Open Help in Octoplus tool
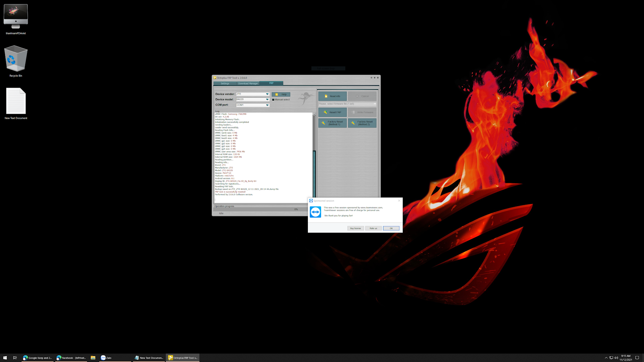Viewport: 644px width, 362px height. point(281,94)
